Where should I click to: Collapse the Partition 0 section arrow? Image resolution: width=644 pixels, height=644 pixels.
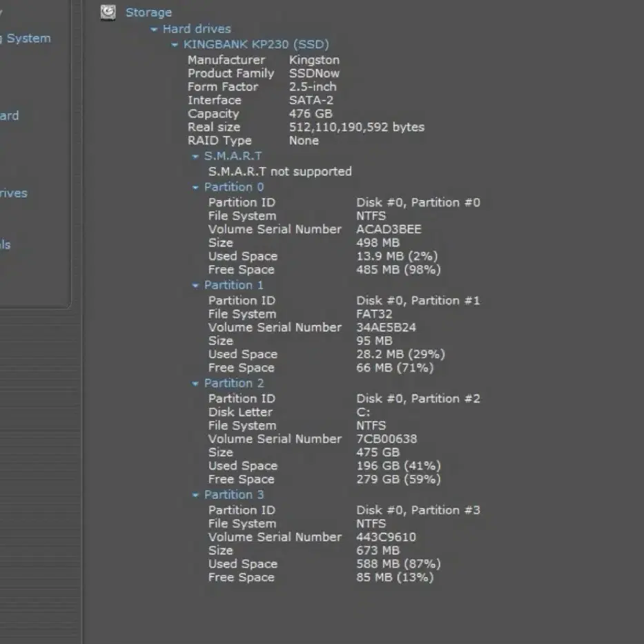pos(195,187)
